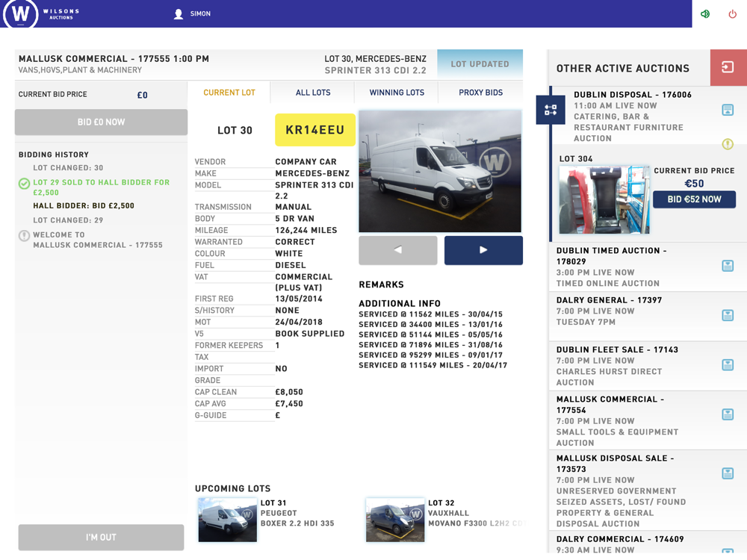Click 'Serviced @ 111549 Miles' line

[433, 365]
